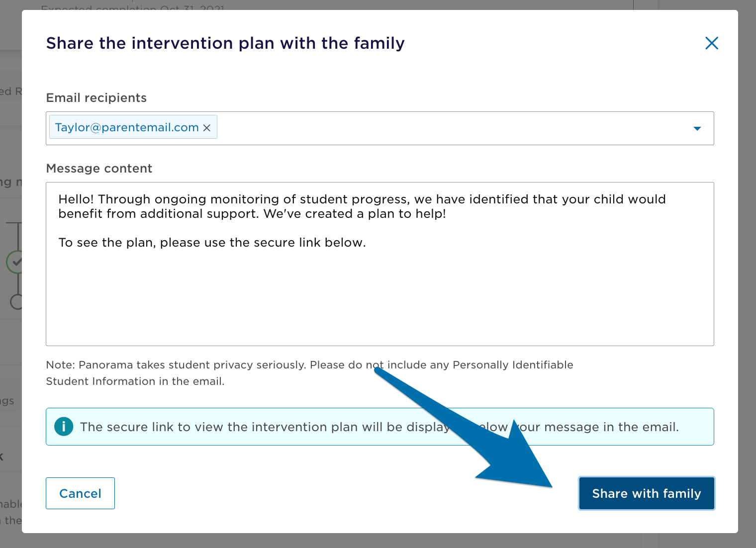Click the dialog title about sharing the plan
Image resolution: width=756 pixels, height=548 pixels.
pos(225,43)
